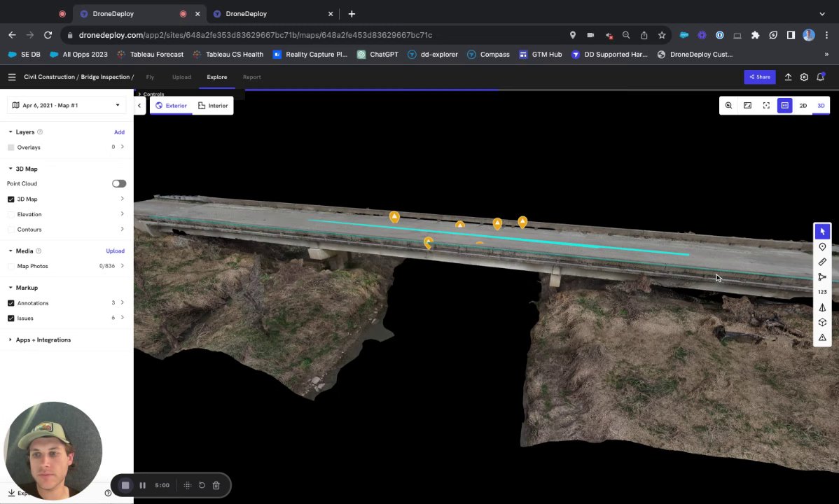This screenshot has width=839, height=504.
Task: Bookmark this page with the star icon
Action: (662, 35)
